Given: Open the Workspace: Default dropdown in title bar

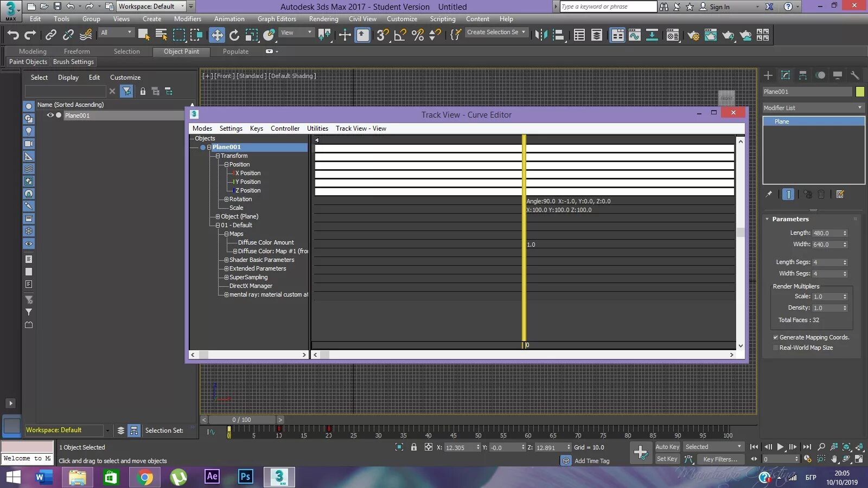Looking at the screenshot, I should [151, 7].
